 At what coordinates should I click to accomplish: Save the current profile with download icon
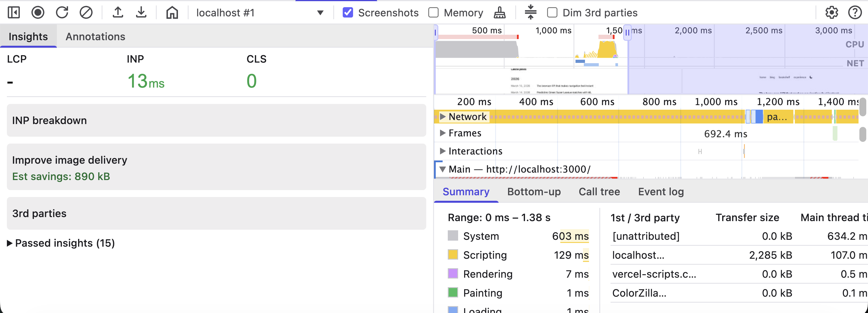[141, 12]
